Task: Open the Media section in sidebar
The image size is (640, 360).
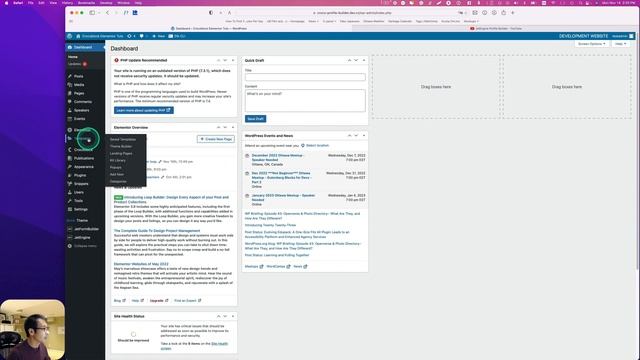Action: pos(79,85)
